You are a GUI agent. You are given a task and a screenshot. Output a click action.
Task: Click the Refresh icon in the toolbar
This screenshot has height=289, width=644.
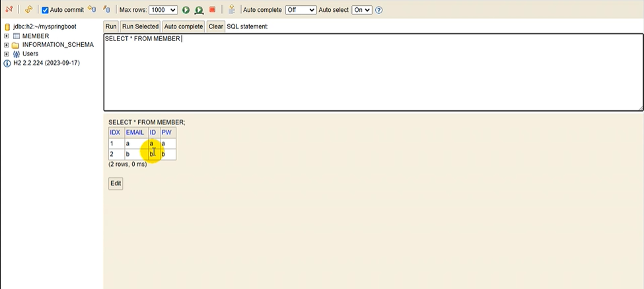pos(28,9)
